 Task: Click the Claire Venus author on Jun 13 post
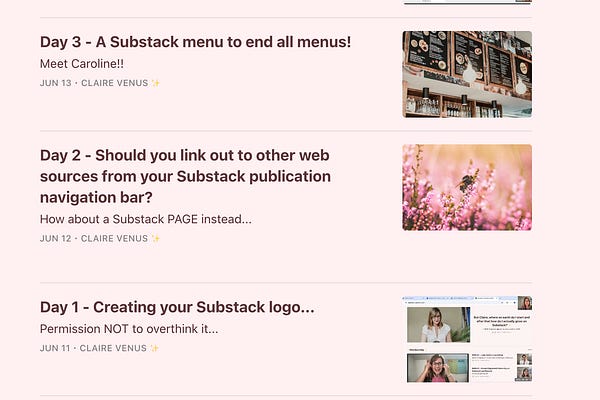tap(121, 83)
